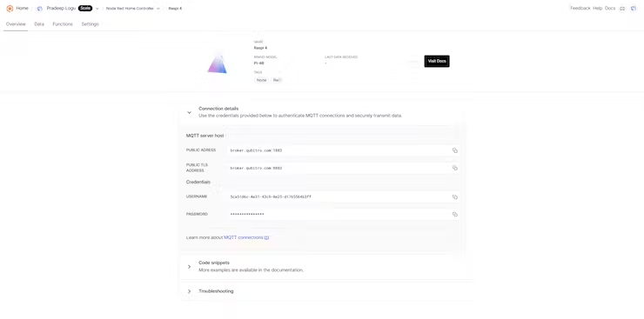The width and height of the screenshot is (644, 319).
Task: Click the public address field
Action: point(344,150)
